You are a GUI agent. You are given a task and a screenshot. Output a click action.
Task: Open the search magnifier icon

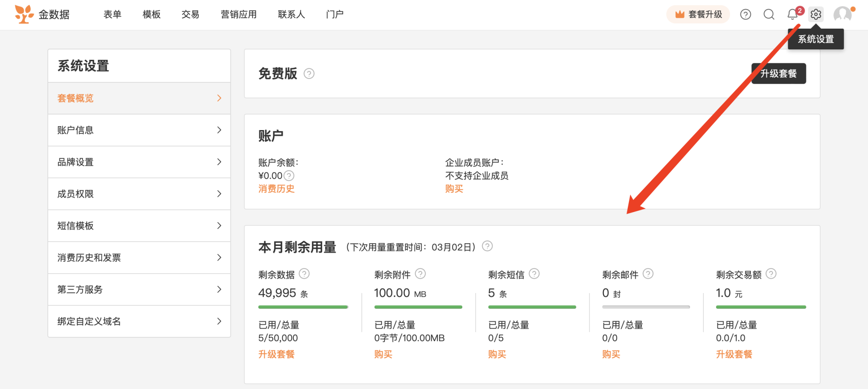(x=769, y=14)
